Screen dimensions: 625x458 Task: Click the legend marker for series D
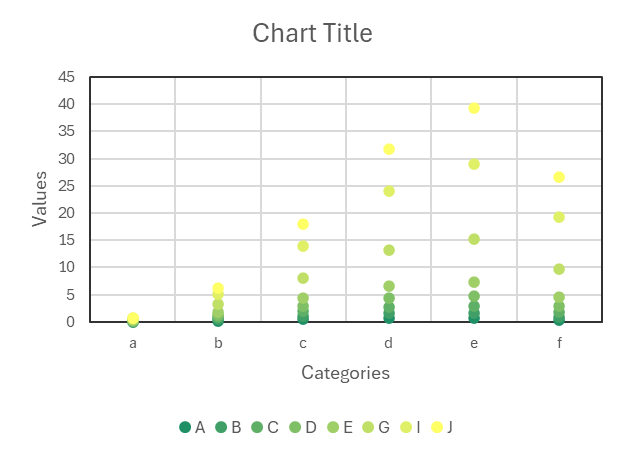(295, 427)
